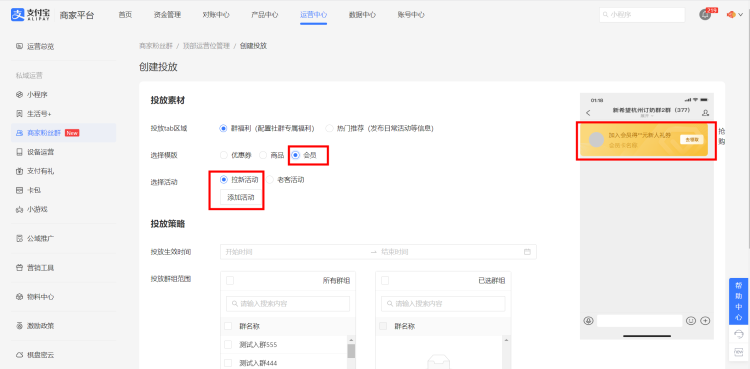The height and width of the screenshot is (369, 750).
Task: Check the 测试入群555 row checkbox
Action: (x=228, y=345)
